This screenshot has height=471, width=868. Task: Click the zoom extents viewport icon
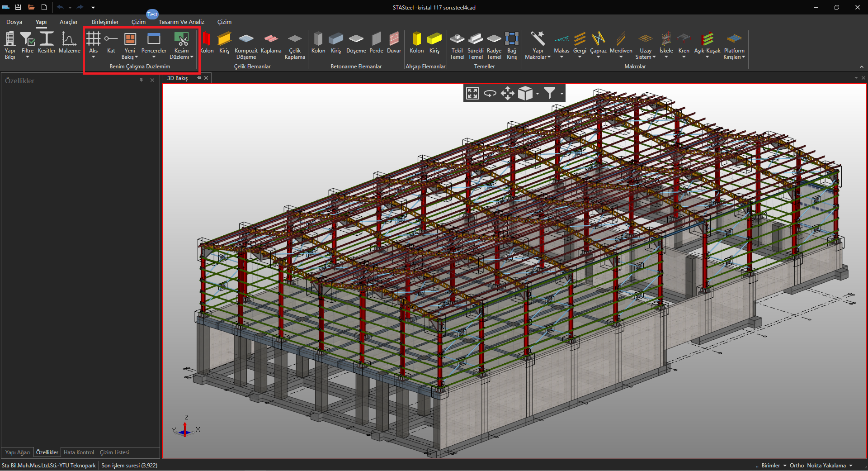click(x=472, y=94)
